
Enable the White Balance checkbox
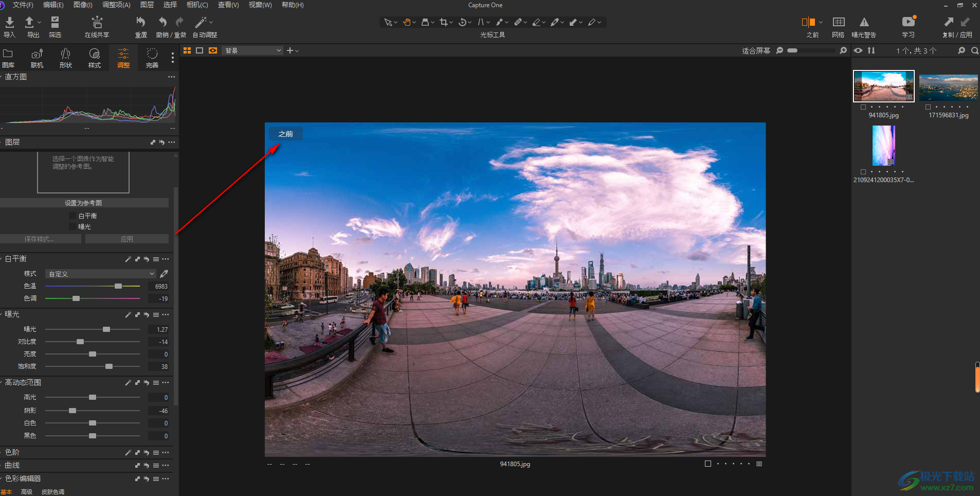click(x=72, y=216)
